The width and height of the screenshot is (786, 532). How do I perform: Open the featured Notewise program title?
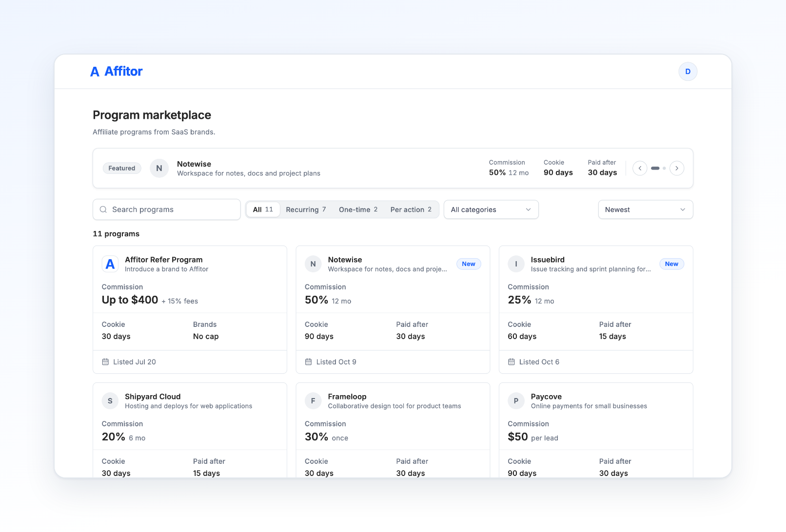point(194,164)
